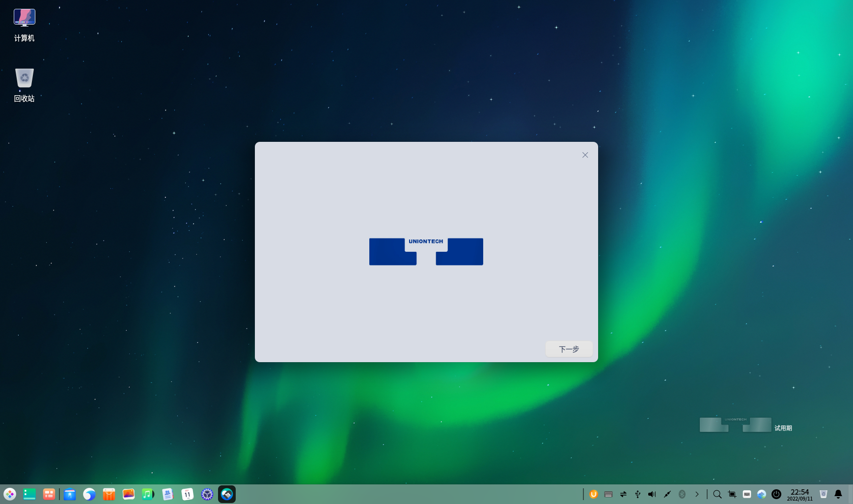This screenshot has height=504, width=853.
Task: Click the wired connection plug tray icon
Action: 667,494
